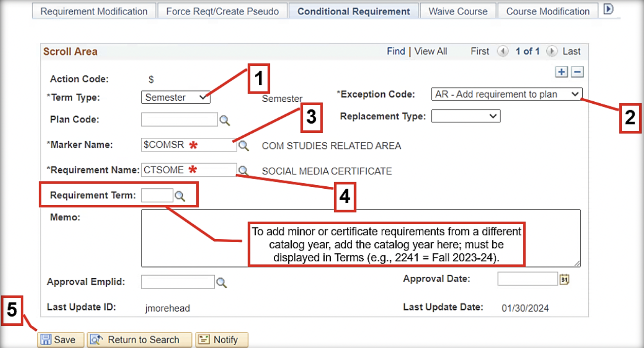Click inside the Memo text area
The height and width of the screenshot is (348, 644).
click(192, 239)
